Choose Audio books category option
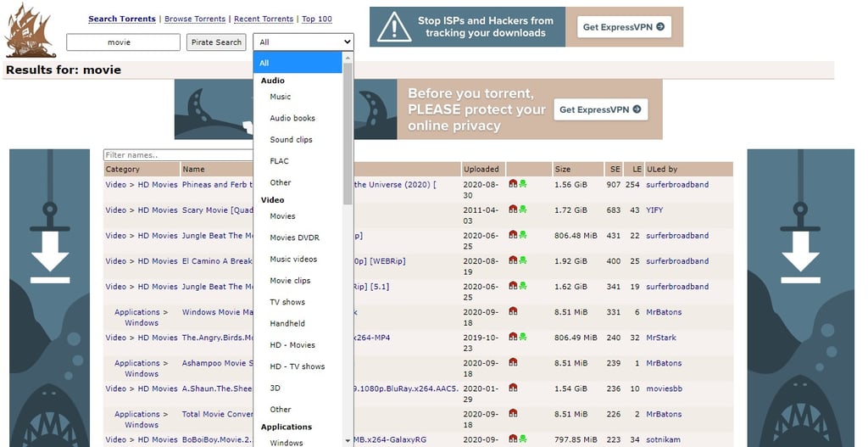Image resolution: width=868 pixels, height=447 pixels. pos(292,118)
